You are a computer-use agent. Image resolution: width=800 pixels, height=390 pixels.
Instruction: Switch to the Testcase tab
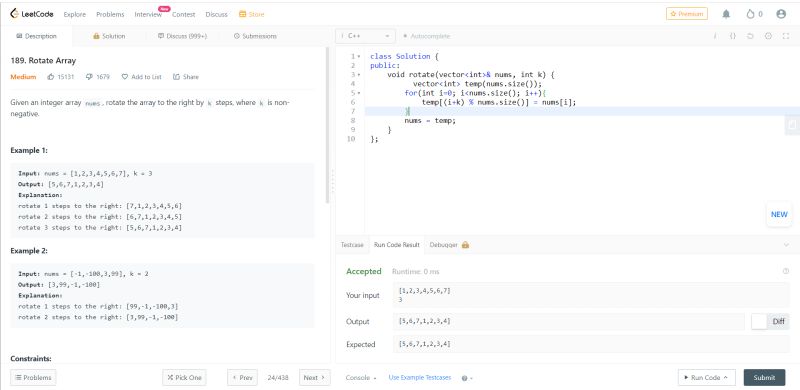pyautogui.click(x=352, y=245)
